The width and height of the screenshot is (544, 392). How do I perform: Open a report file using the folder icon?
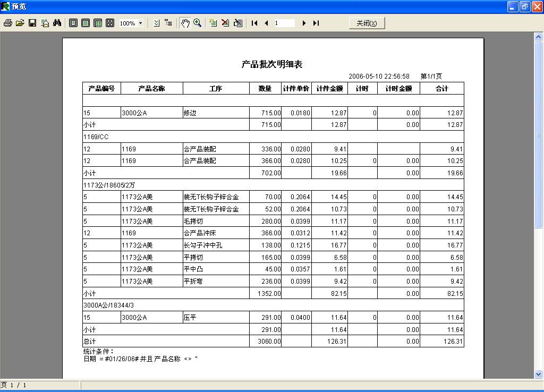(x=20, y=23)
